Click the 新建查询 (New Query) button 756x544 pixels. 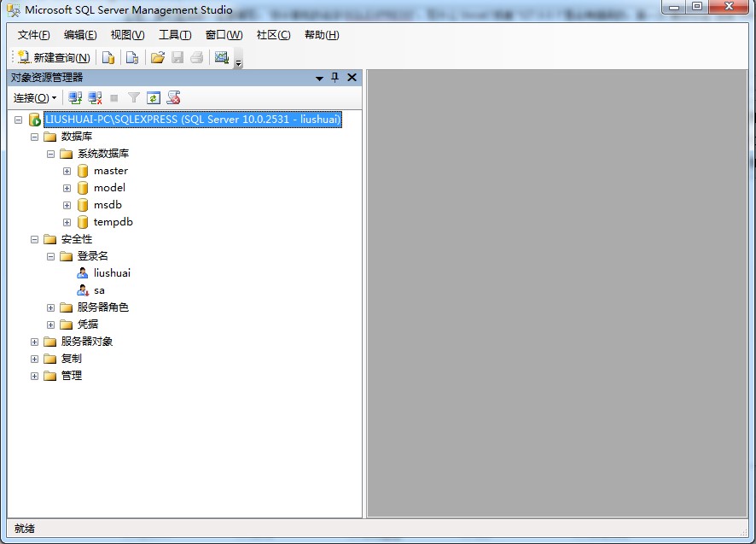tap(53, 58)
